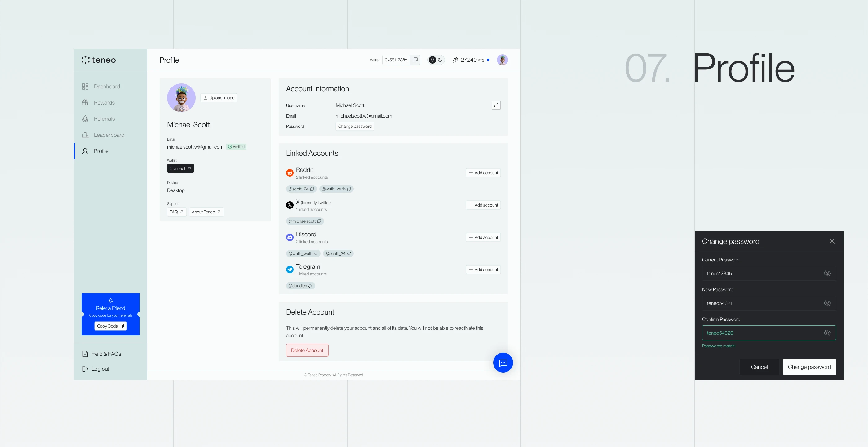This screenshot has width=868, height=447.
Task: Click the teneo logo
Action: 98,60
